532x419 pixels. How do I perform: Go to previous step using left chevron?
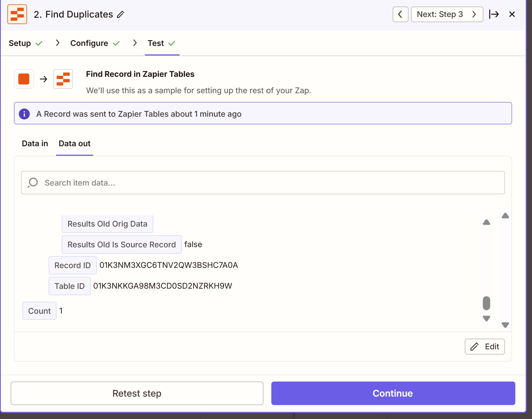point(400,14)
